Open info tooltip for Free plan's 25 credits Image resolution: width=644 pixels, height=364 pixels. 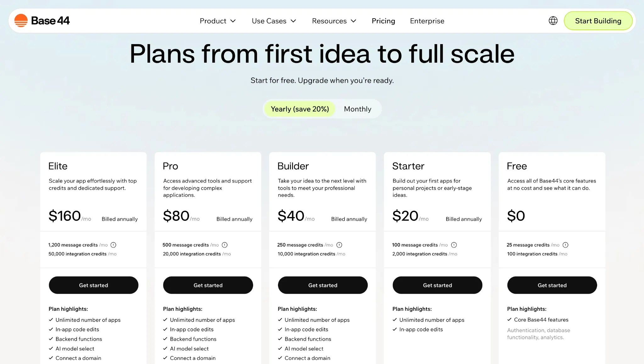[565, 245]
